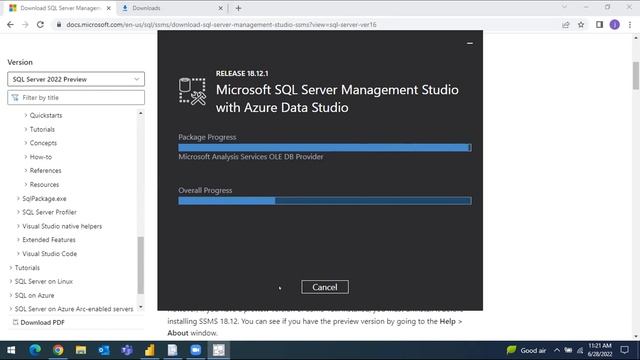Open the Chrome profile avatar
The image size is (640, 360).
tap(615, 25)
